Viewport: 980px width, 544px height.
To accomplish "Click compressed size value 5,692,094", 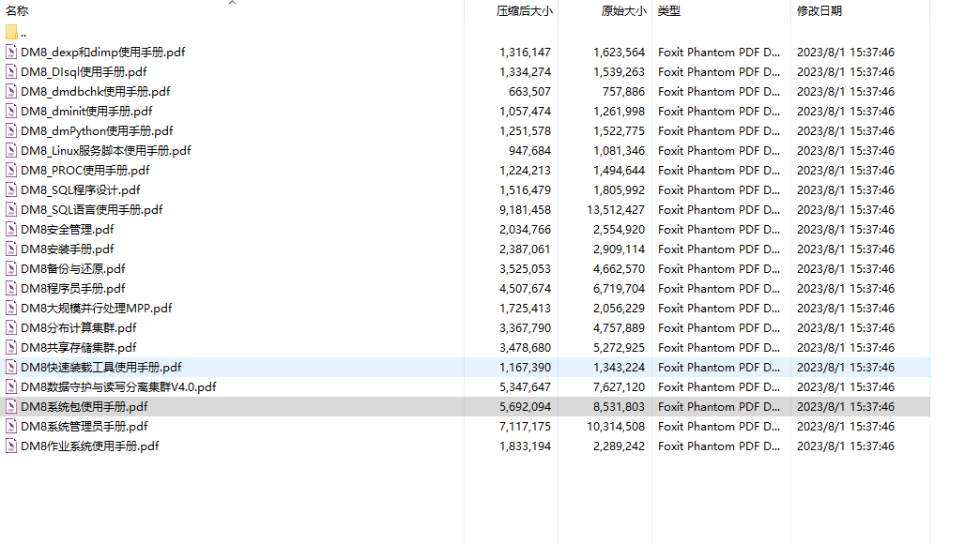I will (525, 406).
